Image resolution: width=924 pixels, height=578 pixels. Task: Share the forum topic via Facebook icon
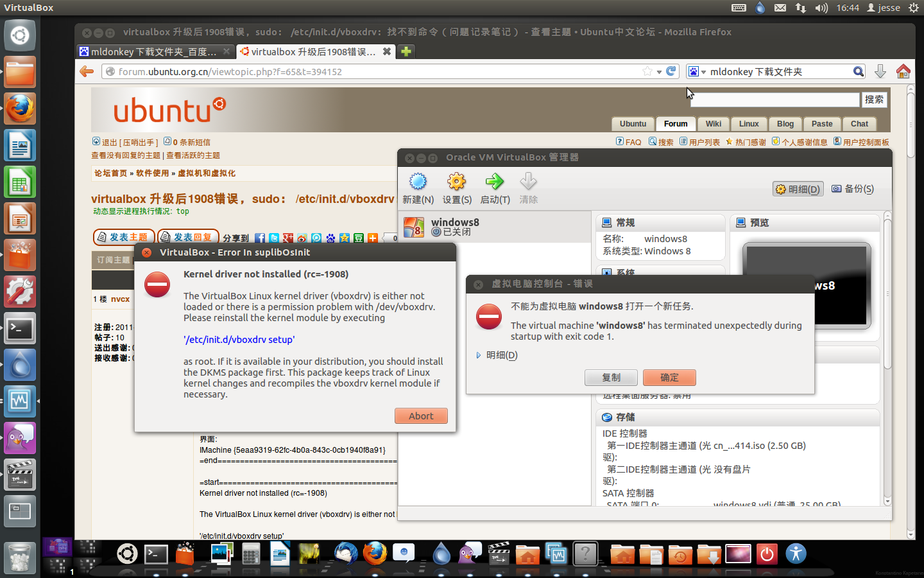(260, 238)
